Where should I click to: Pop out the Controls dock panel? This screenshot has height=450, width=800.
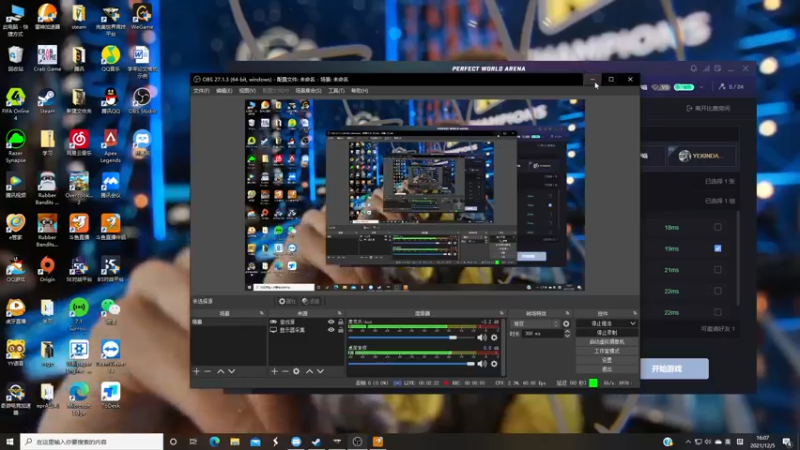tap(635, 313)
